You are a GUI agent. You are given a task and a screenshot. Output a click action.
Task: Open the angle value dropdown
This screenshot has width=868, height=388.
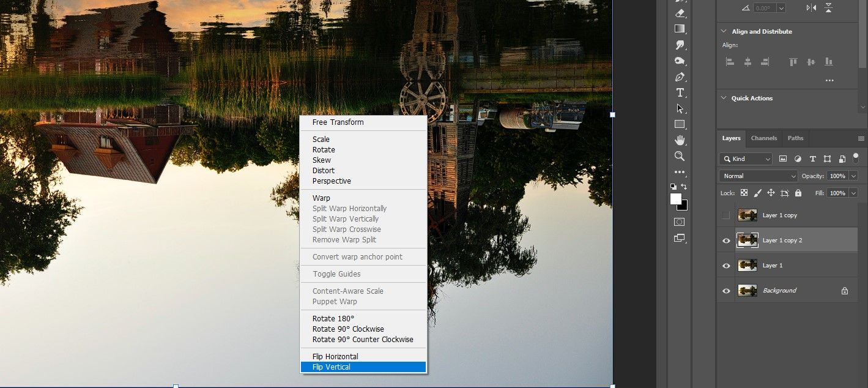pos(782,8)
